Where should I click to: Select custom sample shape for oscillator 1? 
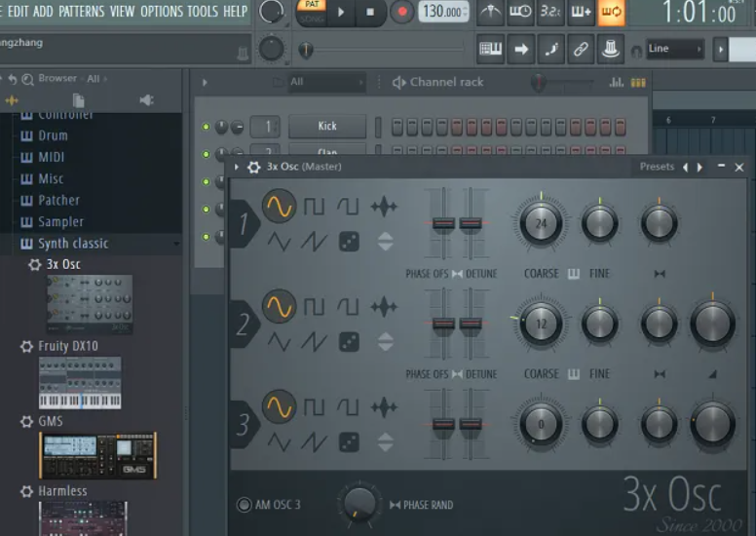pos(384,207)
